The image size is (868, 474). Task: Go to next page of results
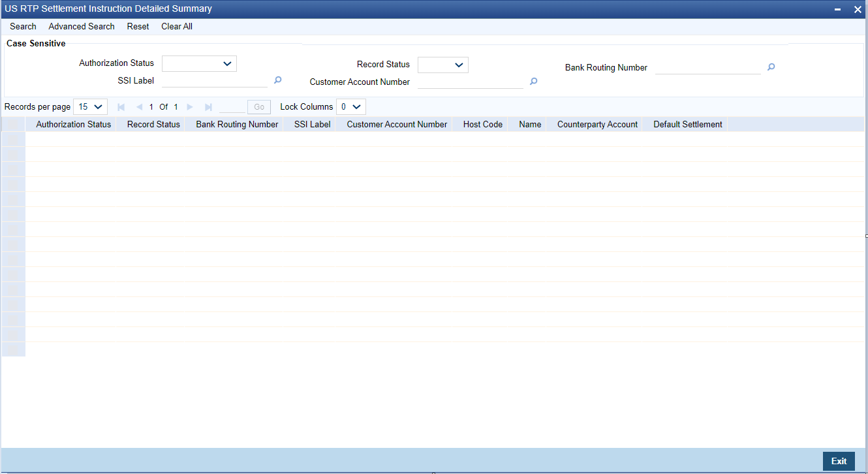190,107
